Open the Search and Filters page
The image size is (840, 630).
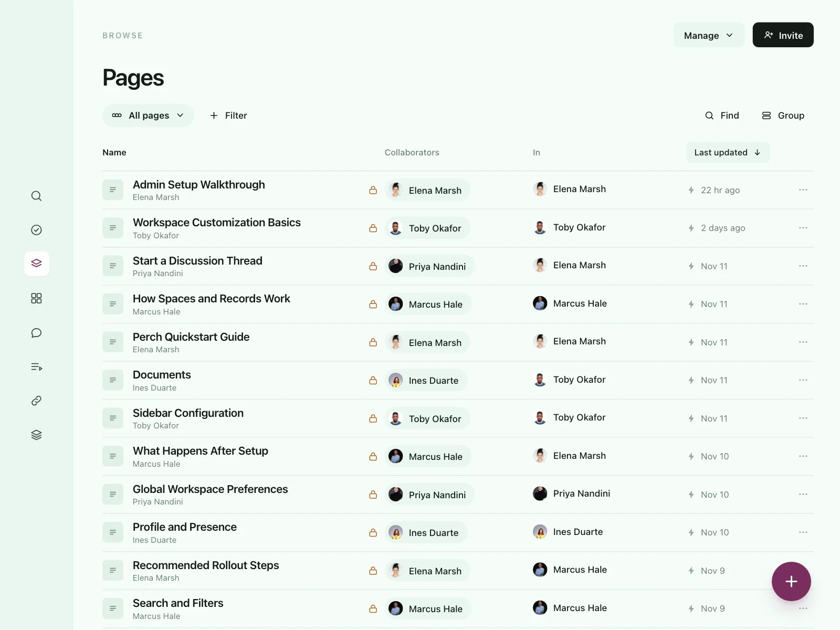coord(178,603)
